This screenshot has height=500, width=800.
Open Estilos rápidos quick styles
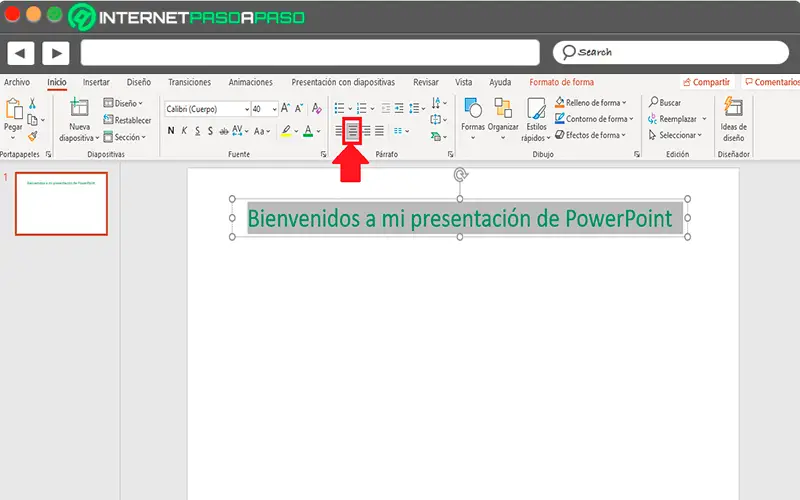point(536,119)
